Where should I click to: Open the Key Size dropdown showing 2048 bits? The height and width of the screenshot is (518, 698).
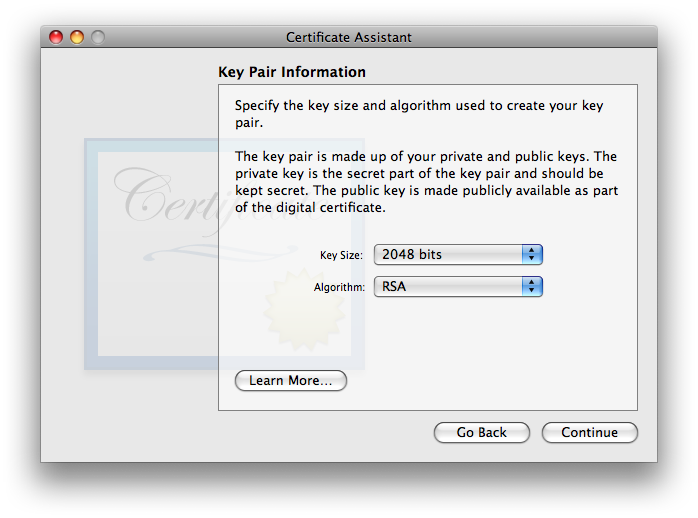coord(458,255)
